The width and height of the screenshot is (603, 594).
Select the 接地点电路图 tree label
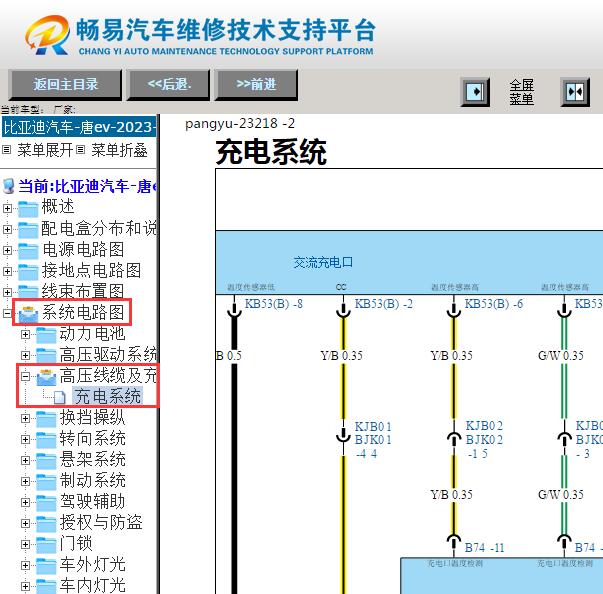pos(91,270)
